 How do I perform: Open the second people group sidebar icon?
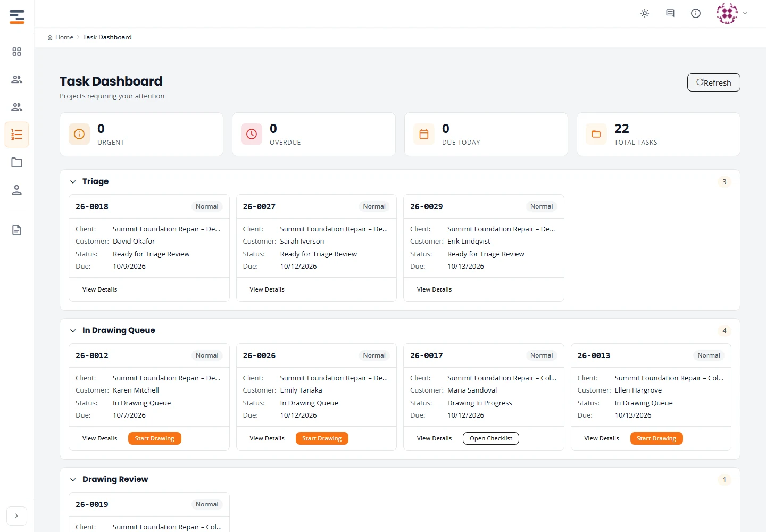pos(17,107)
